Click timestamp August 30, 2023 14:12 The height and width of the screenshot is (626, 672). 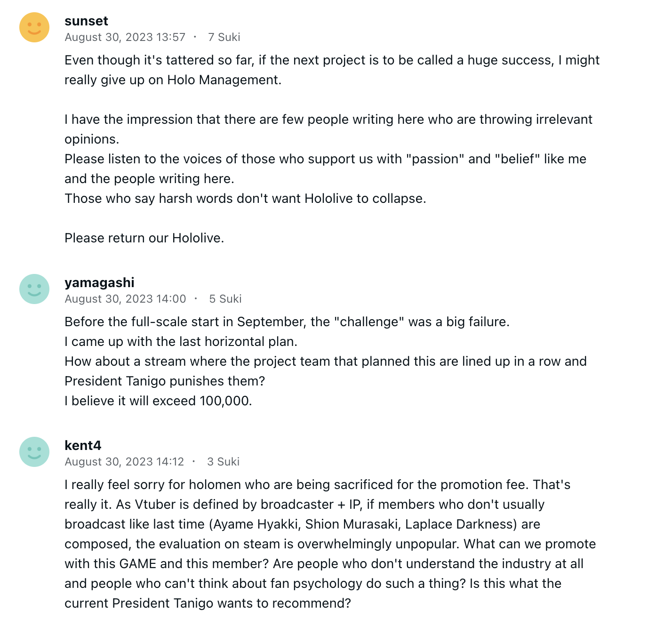[x=124, y=462]
